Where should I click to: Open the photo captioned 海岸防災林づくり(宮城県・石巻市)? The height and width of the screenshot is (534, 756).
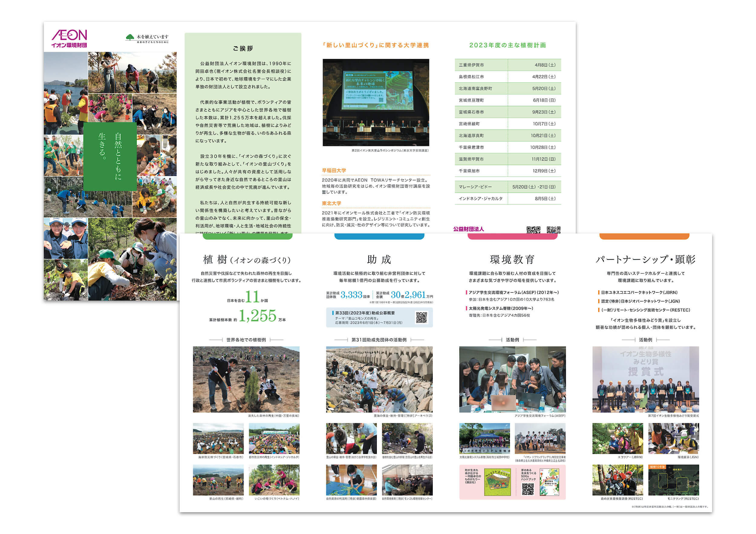(x=218, y=438)
